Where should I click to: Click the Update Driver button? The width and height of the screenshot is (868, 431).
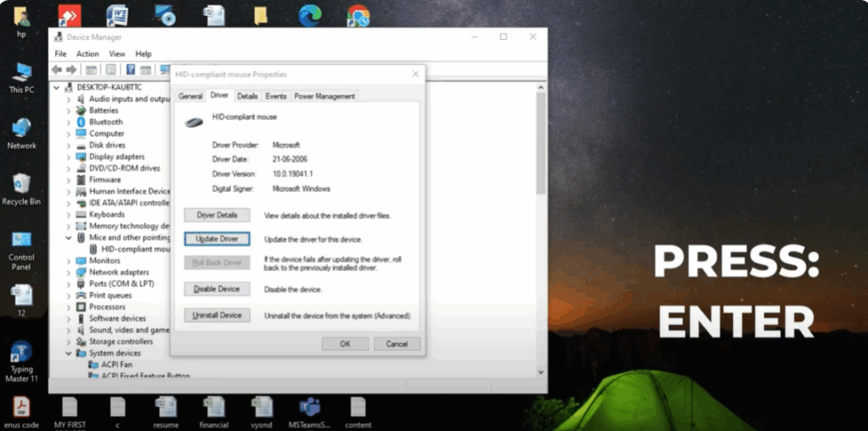(217, 238)
